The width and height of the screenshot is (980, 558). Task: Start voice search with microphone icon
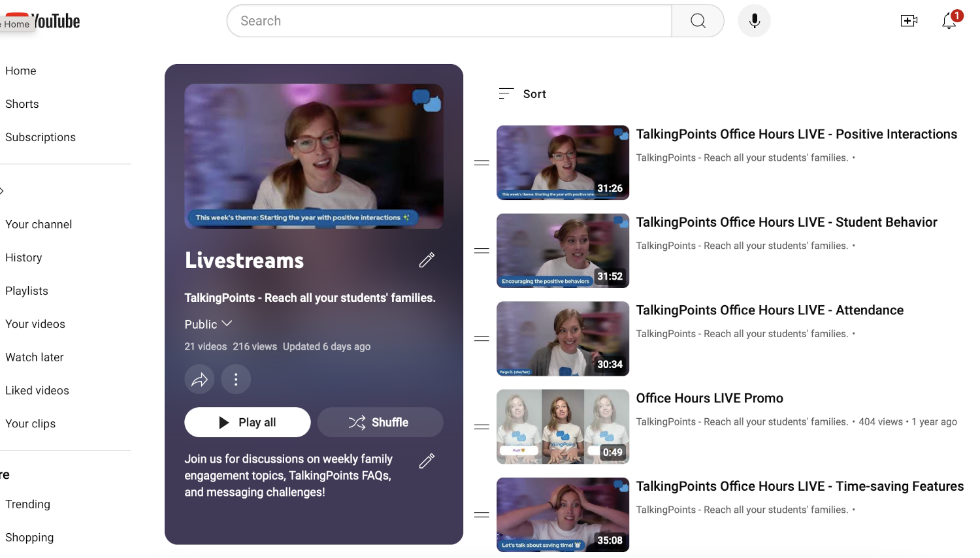tap(755, 21)
